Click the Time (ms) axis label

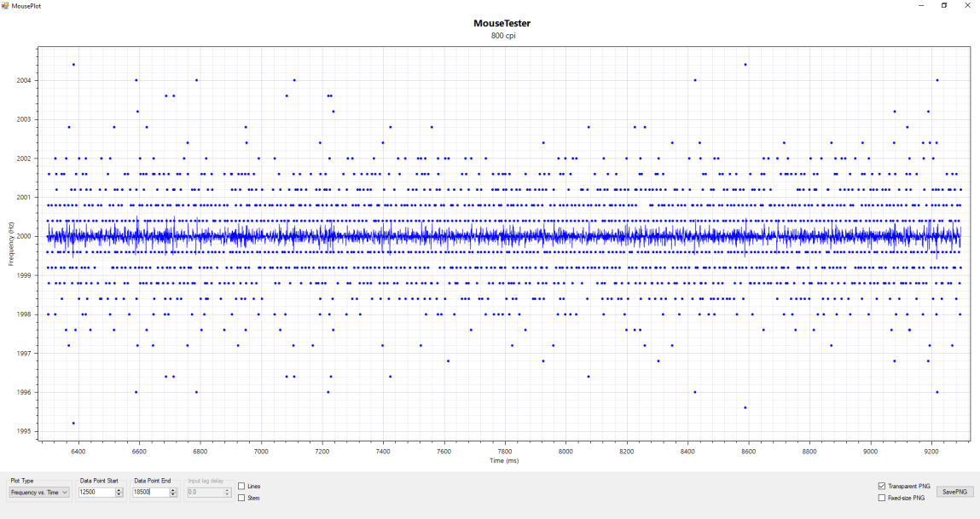tap(502, 460)
